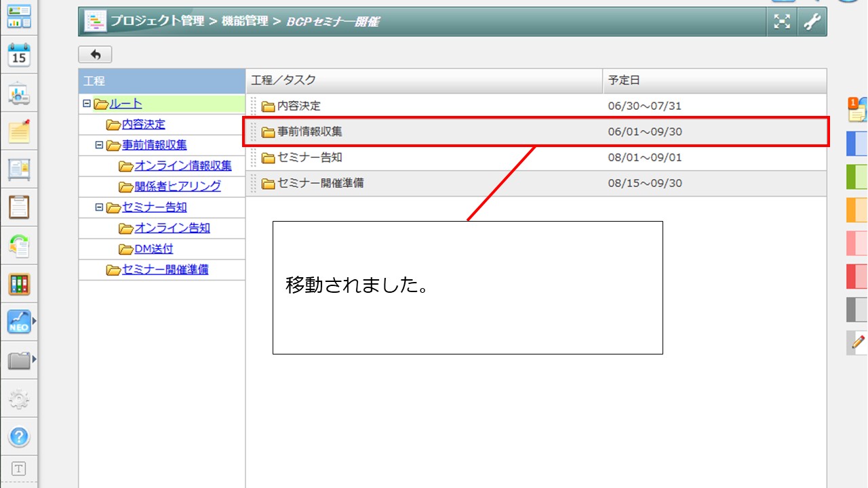
Task: Open セミナー開催準備 link in the tree
Action: click(x=165, y=270)
